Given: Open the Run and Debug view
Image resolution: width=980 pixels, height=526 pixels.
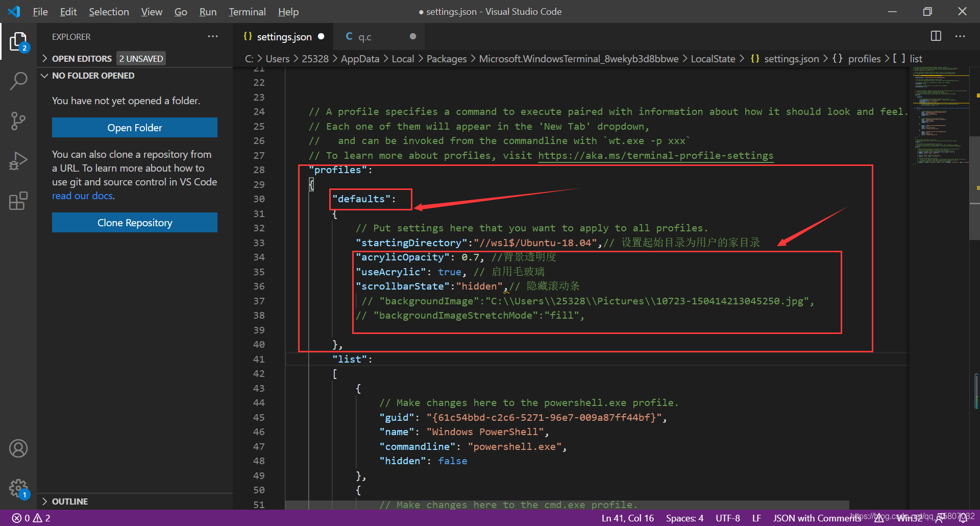Looking at the screenshot, I should [x=18, y=161].
